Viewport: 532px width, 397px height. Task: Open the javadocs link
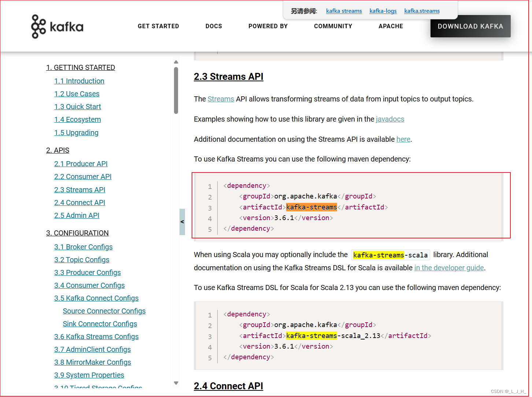[x=390, y=119]
